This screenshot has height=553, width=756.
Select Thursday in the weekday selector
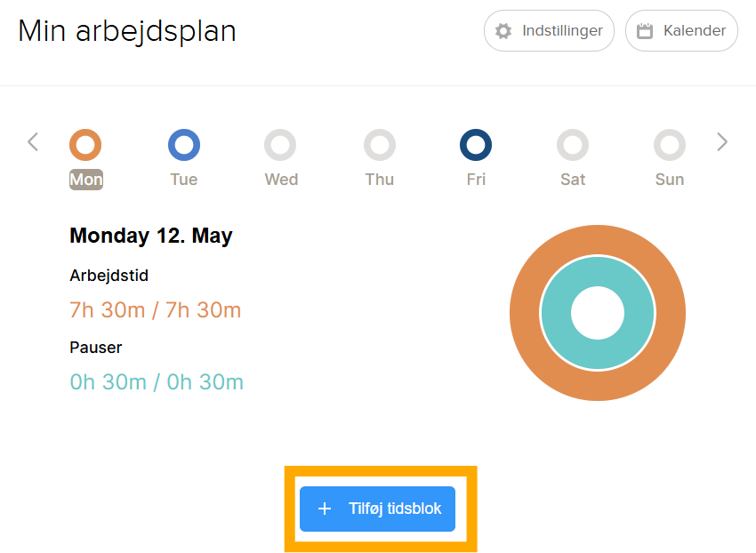tap(379, 142)
